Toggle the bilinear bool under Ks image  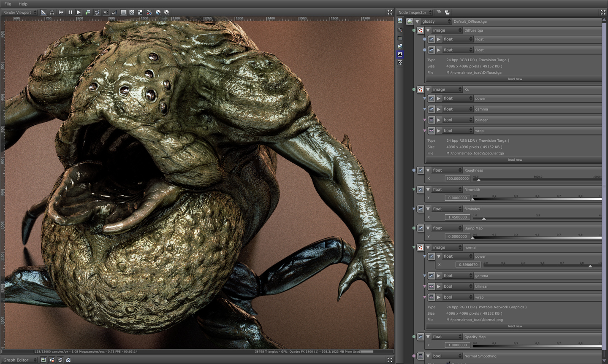(x=431, y=120)
